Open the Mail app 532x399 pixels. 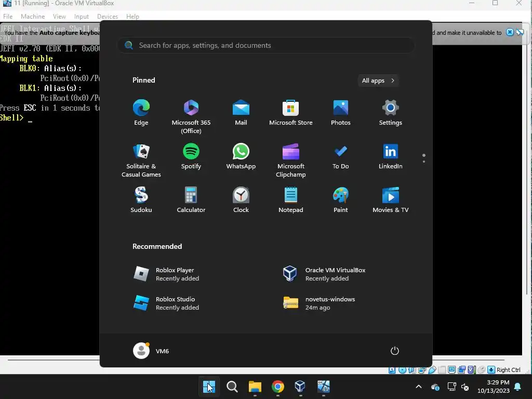click(241, 113)
